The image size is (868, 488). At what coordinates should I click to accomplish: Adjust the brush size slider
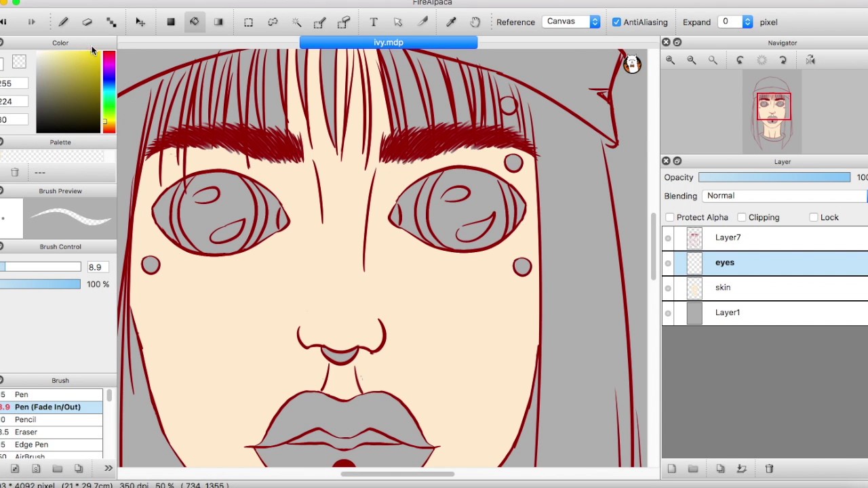coord(40,267)
